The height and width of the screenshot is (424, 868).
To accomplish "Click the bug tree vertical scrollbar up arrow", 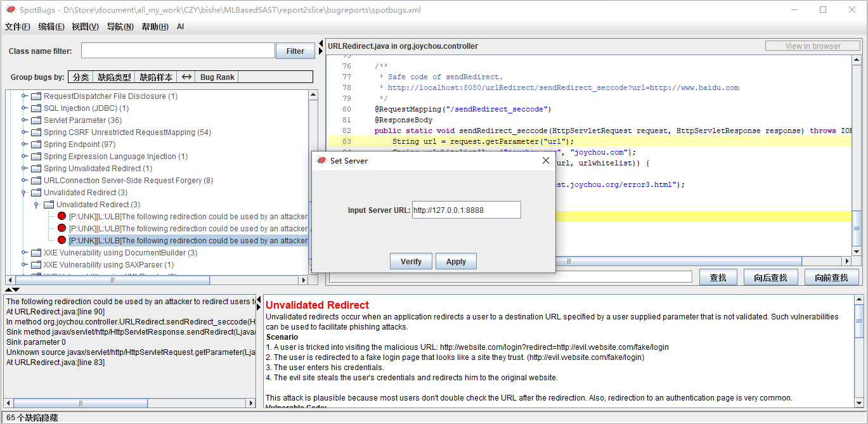I will click(313, 95).
